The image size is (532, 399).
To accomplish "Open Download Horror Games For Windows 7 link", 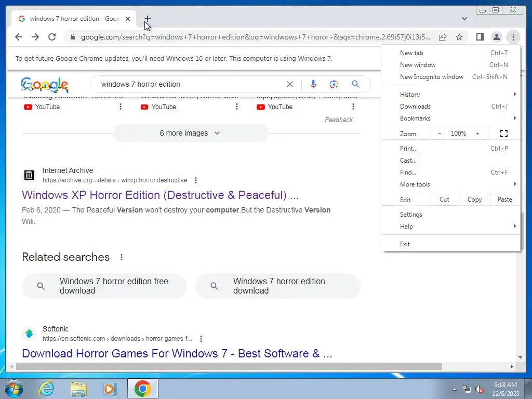I will tap(177, 353).
